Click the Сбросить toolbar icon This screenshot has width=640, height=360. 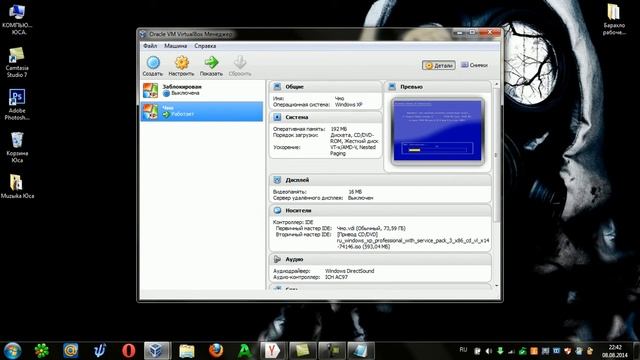click(x=240, y=62)
